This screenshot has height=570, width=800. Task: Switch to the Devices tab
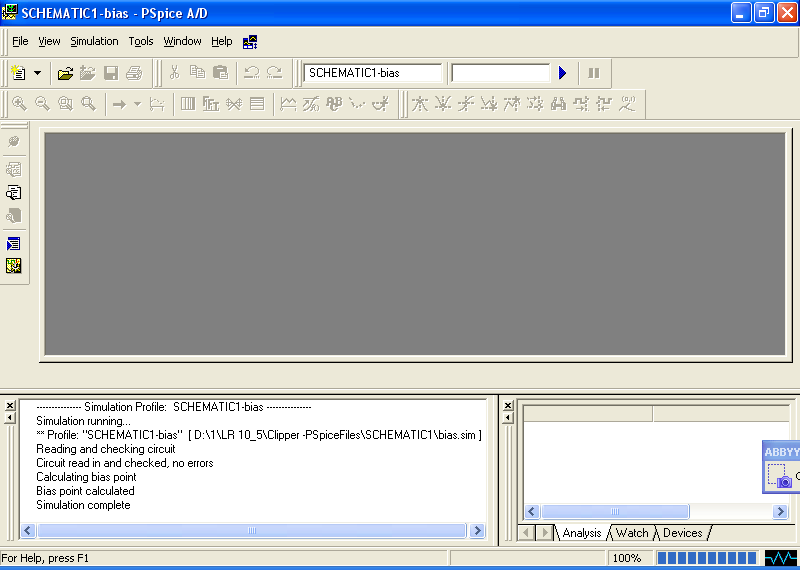(x=683, y=533)
